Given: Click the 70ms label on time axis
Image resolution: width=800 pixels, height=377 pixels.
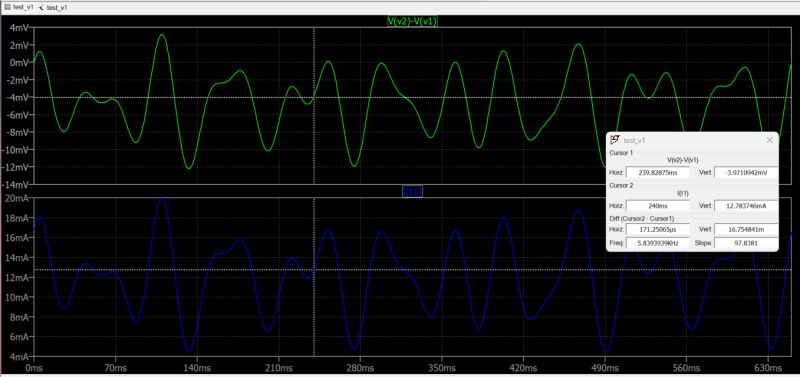Looking at the screenshot, I should [115, 367].
